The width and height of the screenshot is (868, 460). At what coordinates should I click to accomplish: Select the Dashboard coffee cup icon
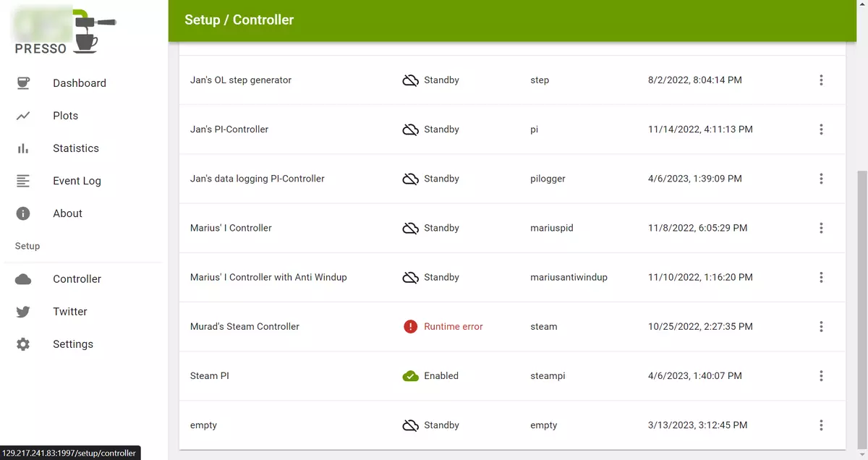pos(23,82)
